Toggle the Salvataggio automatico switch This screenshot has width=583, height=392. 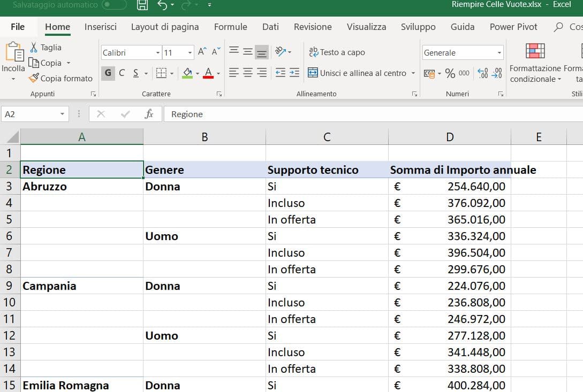pos(114,5)
